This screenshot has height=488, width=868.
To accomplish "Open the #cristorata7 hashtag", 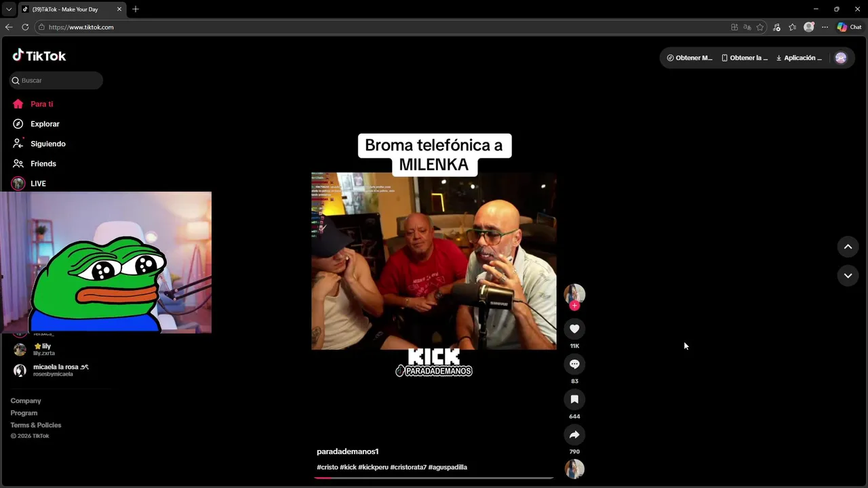I will pos(408,467).
